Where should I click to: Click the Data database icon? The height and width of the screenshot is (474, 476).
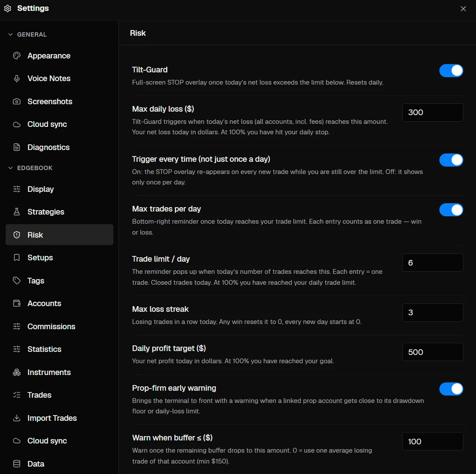click(17, 464)
